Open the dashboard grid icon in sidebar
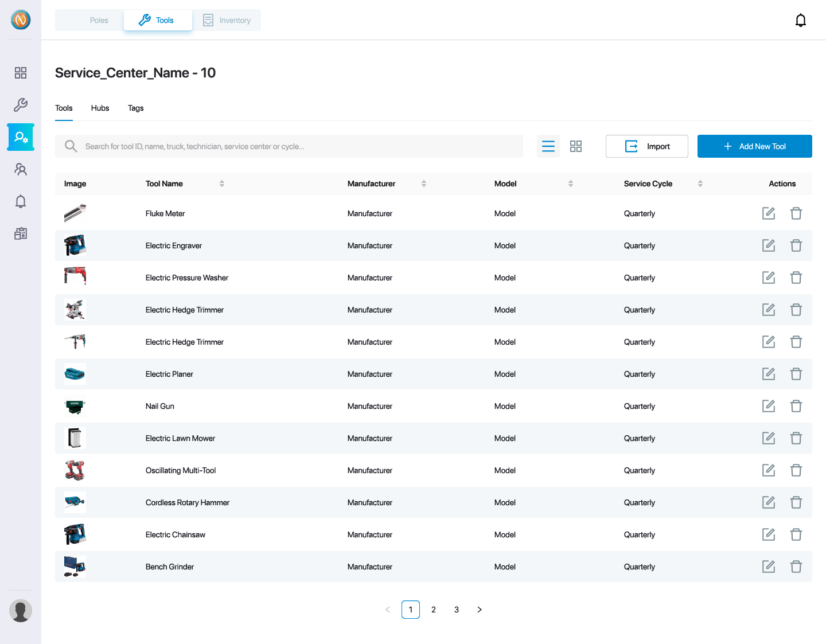Screen dimensions: 826x644 (x=21, y=73)
